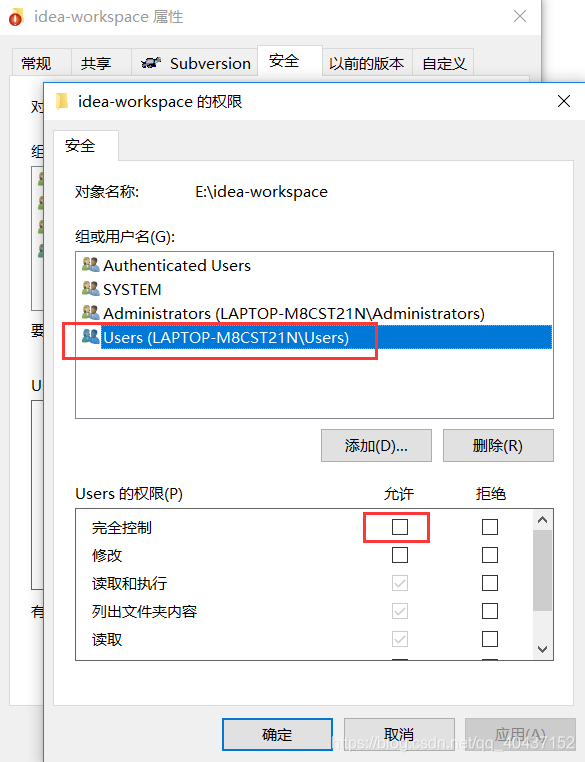Screen dimensions: 585x762
Task: Click the 删除(R) button
Action: click(x=498, y=445)
